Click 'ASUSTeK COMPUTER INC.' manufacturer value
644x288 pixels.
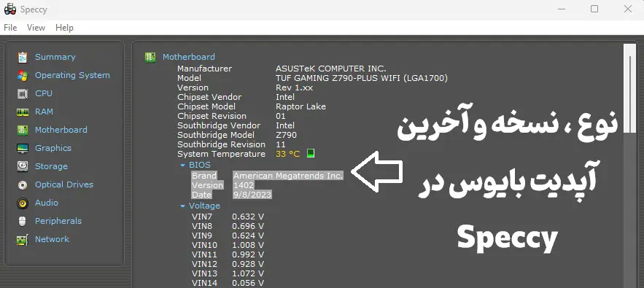point(331,69)
